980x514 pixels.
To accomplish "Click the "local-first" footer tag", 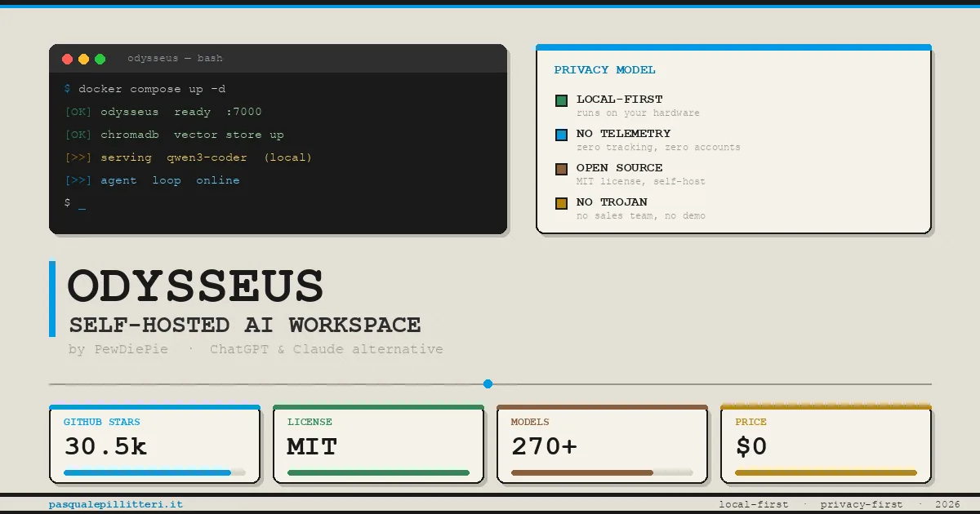I will 754,505.
